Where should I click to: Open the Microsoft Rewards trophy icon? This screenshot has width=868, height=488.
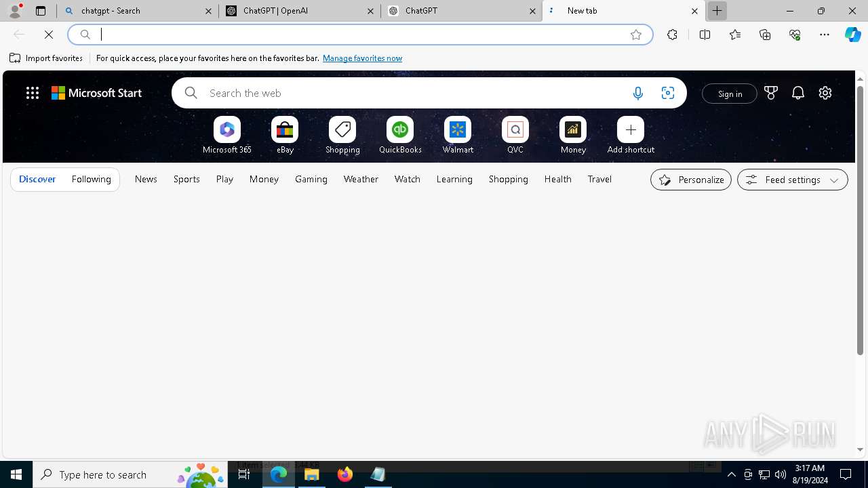771,94
